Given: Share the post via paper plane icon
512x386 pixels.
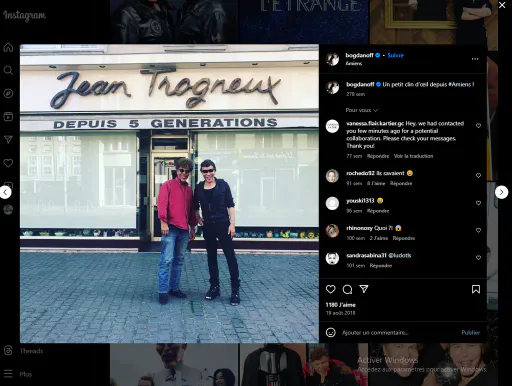Looking at the screenshot, I should pyautogui.click(x=364, y=289).
